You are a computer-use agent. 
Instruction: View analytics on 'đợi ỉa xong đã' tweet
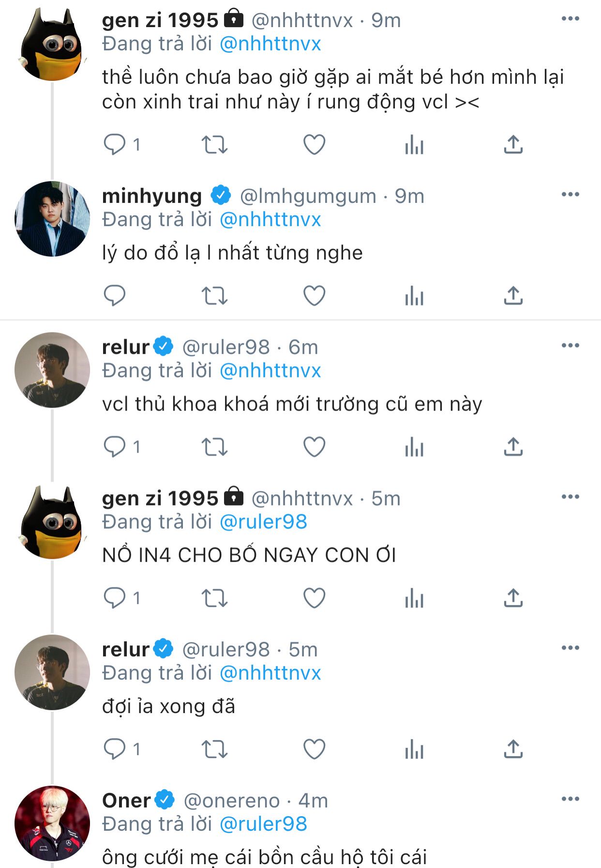[414, 749]
